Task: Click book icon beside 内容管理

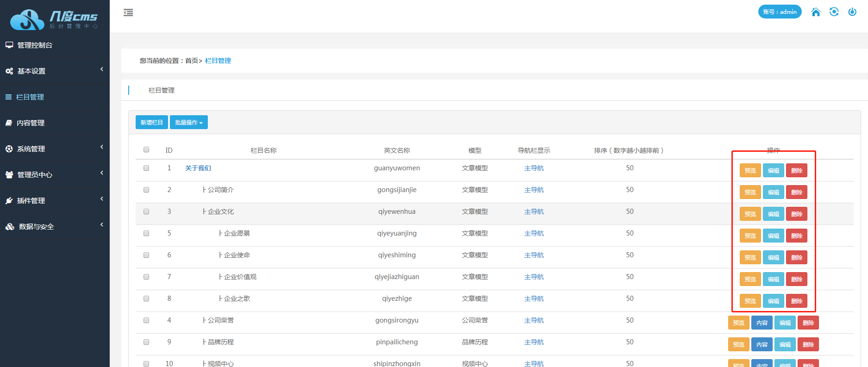Action: [x=9, y=123]
